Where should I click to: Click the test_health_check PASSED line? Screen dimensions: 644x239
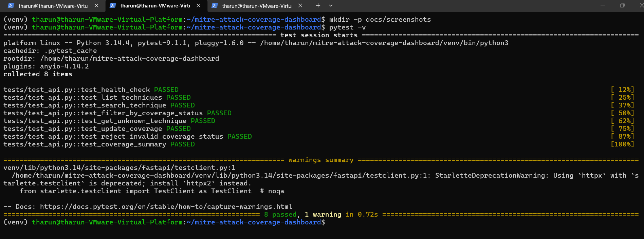pyautogui.click(x=91, y=90)
